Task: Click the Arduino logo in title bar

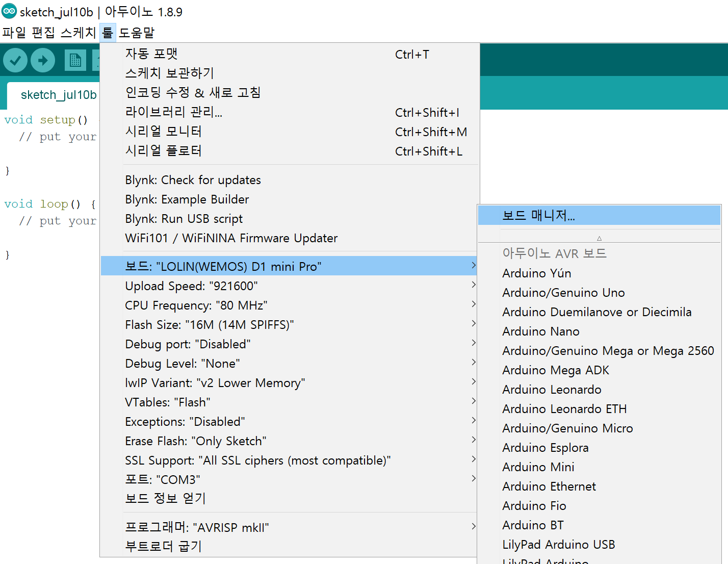Action: point(9,11)
